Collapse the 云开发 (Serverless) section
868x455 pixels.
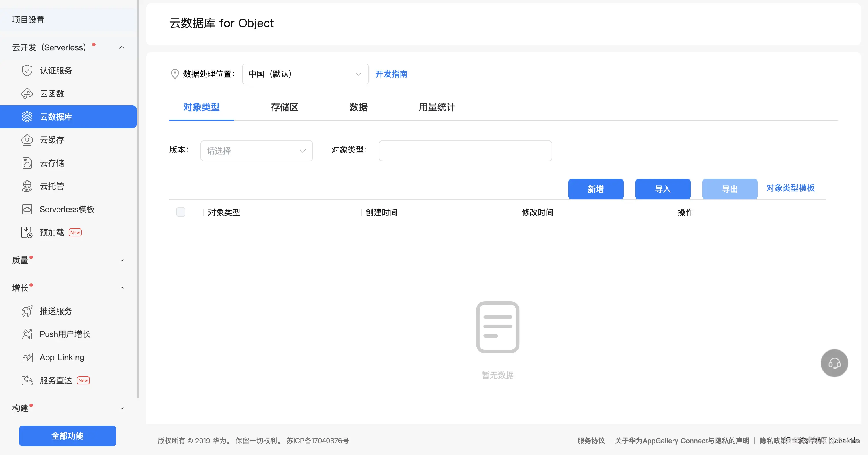tap(122, 48)
